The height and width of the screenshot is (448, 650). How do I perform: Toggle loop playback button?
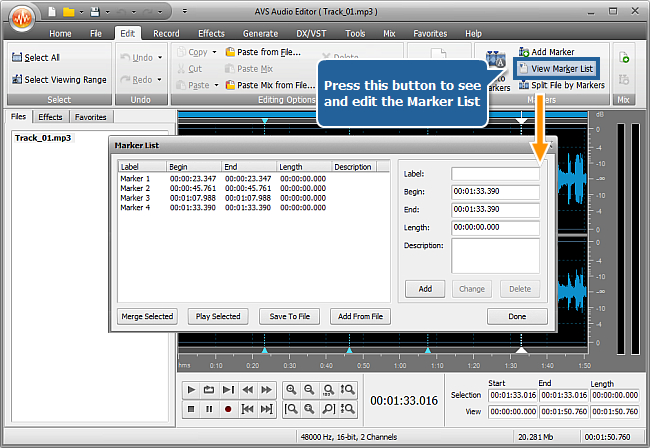pos(209,390)
